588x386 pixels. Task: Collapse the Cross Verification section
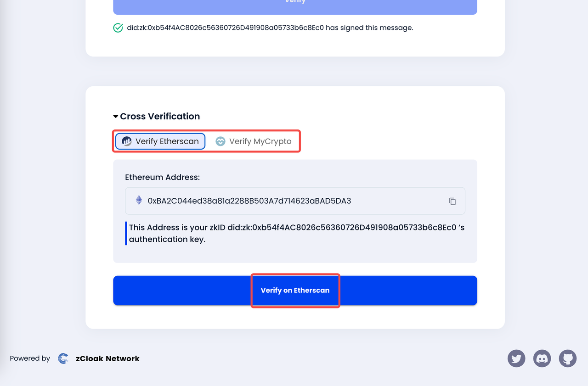tap(116, 117)
